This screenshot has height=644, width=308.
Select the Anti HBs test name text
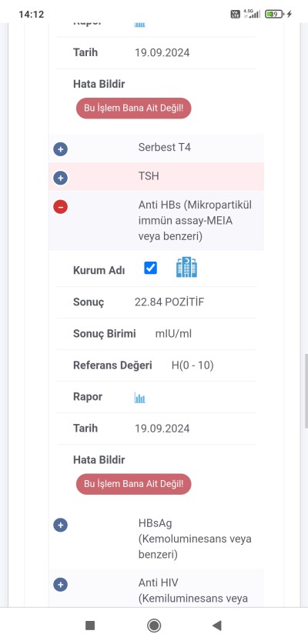pos(195,221)
